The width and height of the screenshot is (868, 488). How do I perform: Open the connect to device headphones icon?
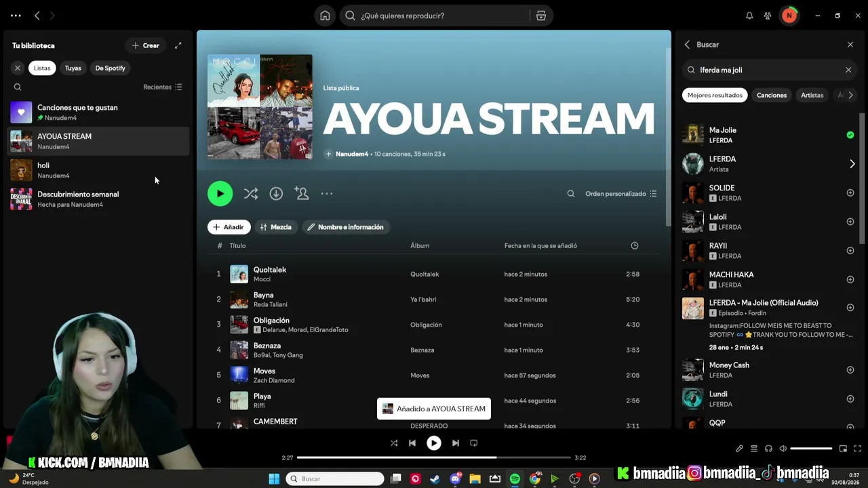click(x=768, y=449)
